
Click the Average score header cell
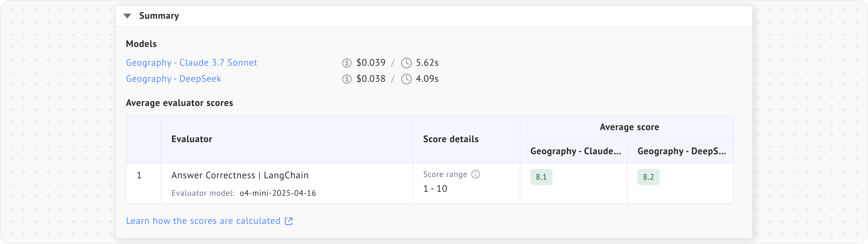[629, 127]
